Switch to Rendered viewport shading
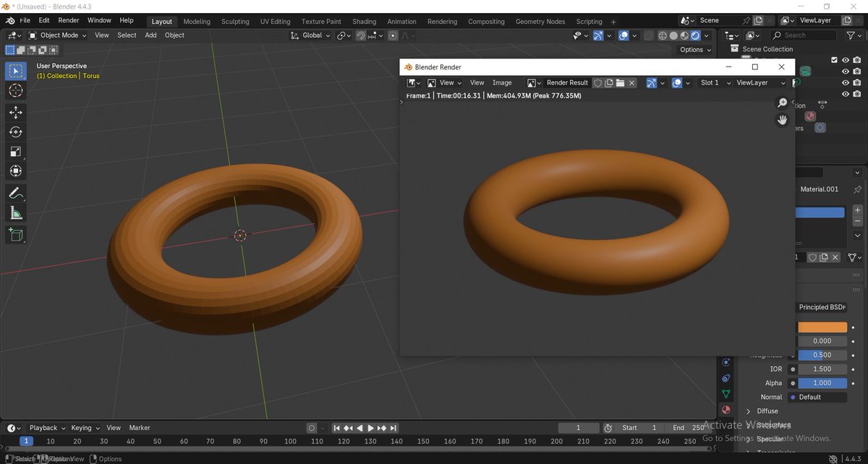Screen dimensions: 868x464 (695, 35)
